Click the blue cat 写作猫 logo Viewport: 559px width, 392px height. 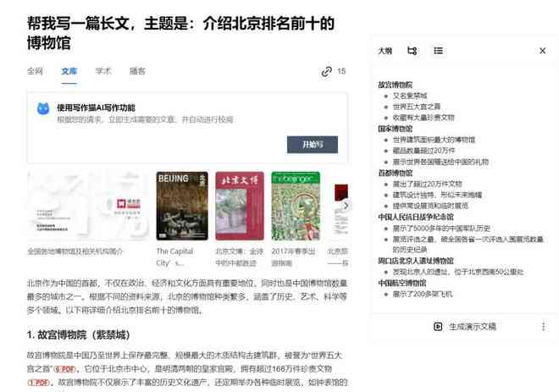pos(43,108)
